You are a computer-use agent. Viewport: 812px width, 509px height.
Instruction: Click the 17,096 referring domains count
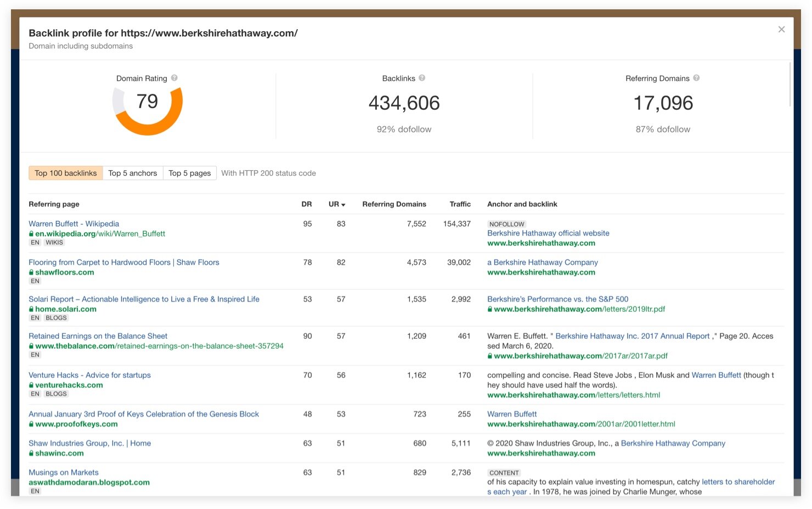coord(663,103)
